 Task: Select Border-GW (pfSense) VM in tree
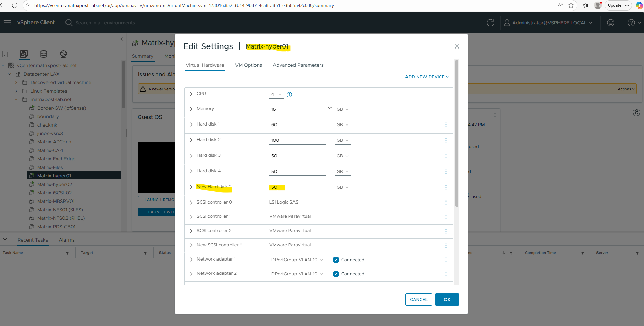(62, 108)
